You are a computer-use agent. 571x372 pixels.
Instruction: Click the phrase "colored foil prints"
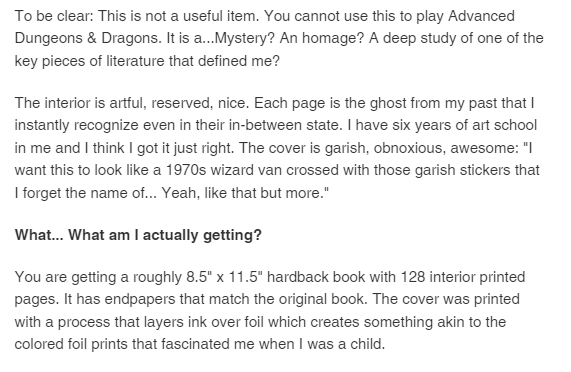(71, 344)
